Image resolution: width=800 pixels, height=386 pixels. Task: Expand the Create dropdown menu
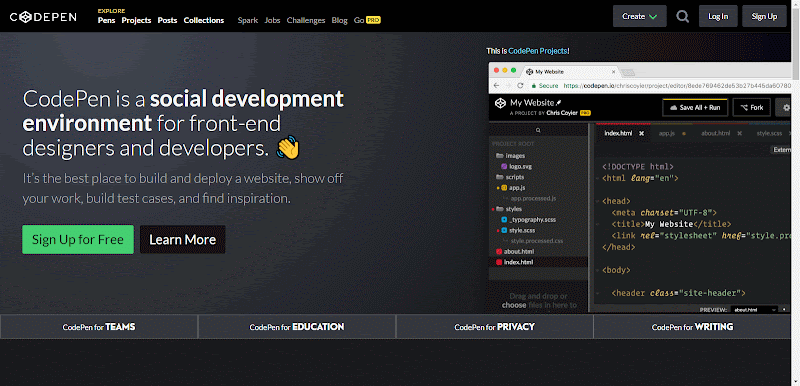(639, 16)
